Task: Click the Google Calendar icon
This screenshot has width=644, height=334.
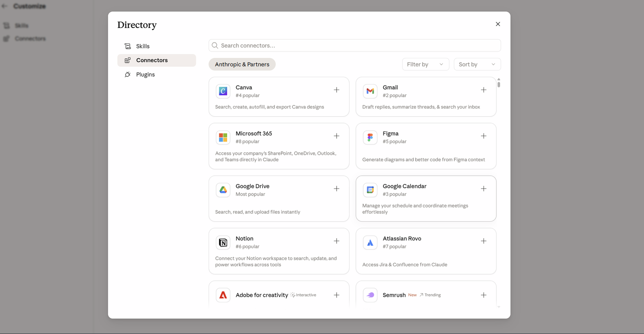Action: [x=370, y=190]
